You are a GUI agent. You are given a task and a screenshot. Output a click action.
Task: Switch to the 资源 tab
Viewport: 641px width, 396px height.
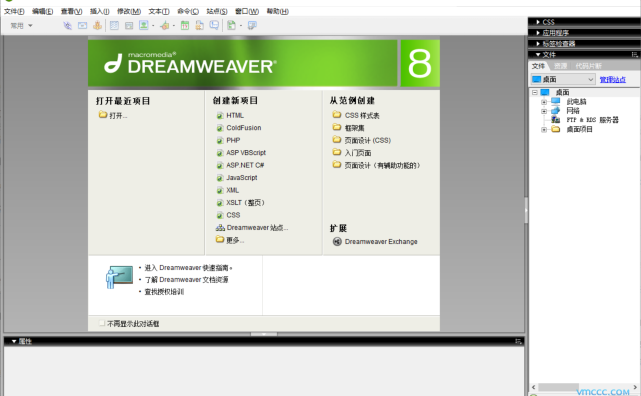(x=560, y=66)
